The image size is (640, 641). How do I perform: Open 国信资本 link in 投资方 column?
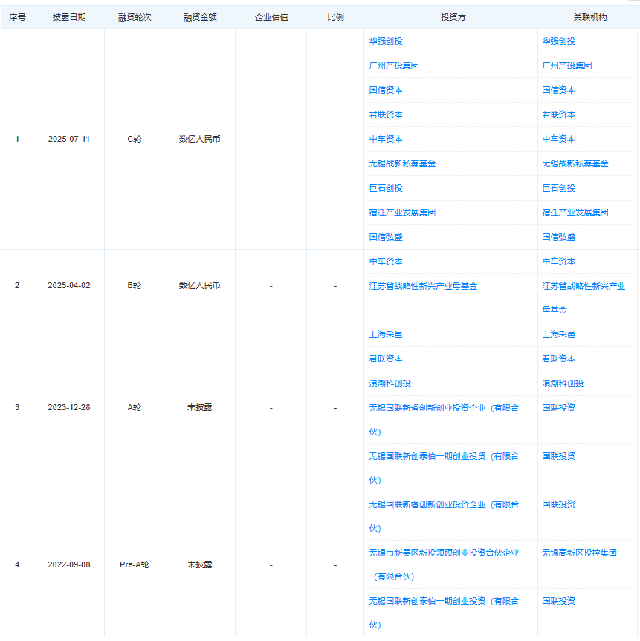(385, 90)
